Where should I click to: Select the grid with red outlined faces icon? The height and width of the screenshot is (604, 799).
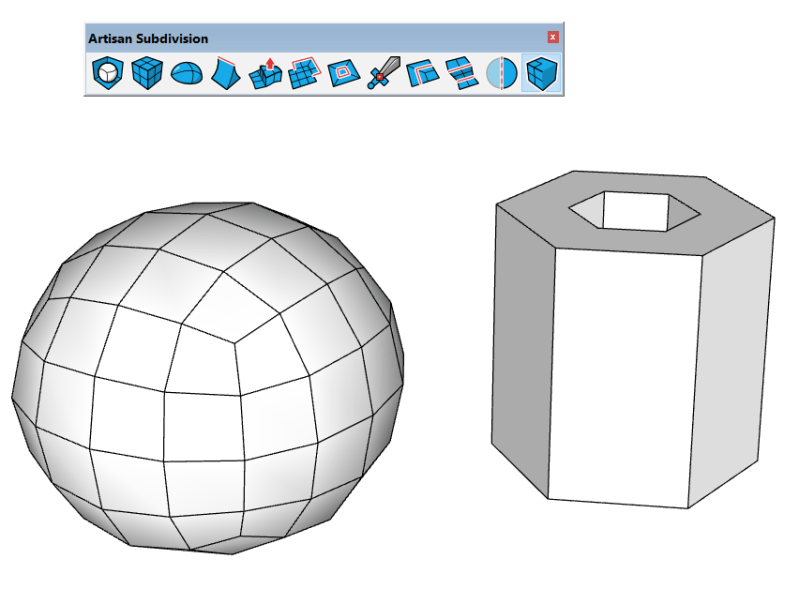[x=305, y=73]
